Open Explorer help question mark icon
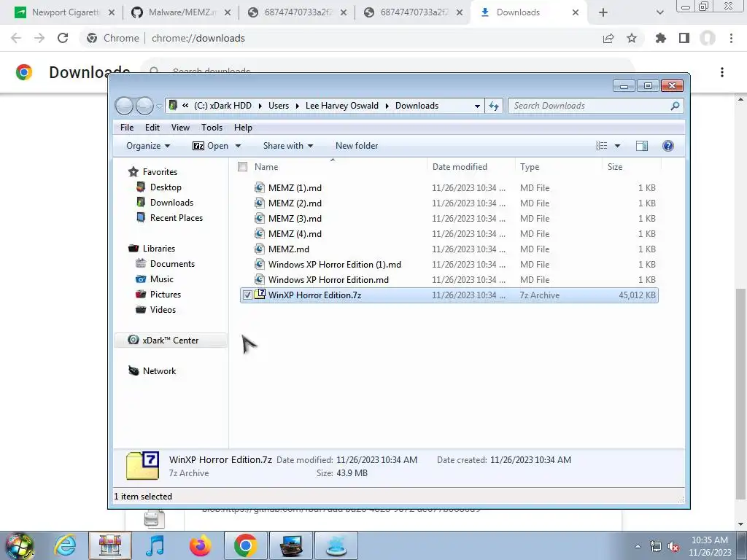Viewport: 747px width, 560px height. point(668,146)
